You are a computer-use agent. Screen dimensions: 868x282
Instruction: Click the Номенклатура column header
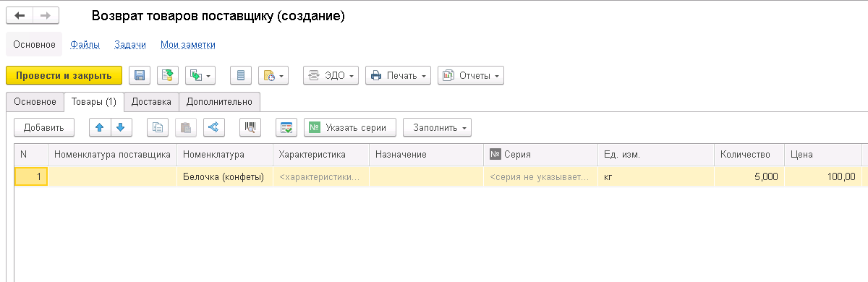coord(225,155)
